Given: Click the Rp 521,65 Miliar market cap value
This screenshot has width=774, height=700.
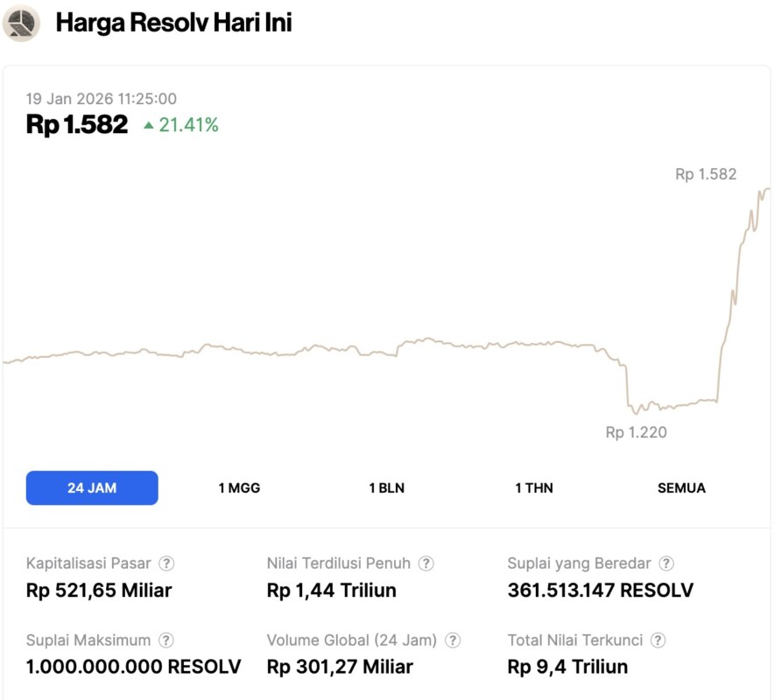Looking at the screenshot, I should (x=99, y=591).
